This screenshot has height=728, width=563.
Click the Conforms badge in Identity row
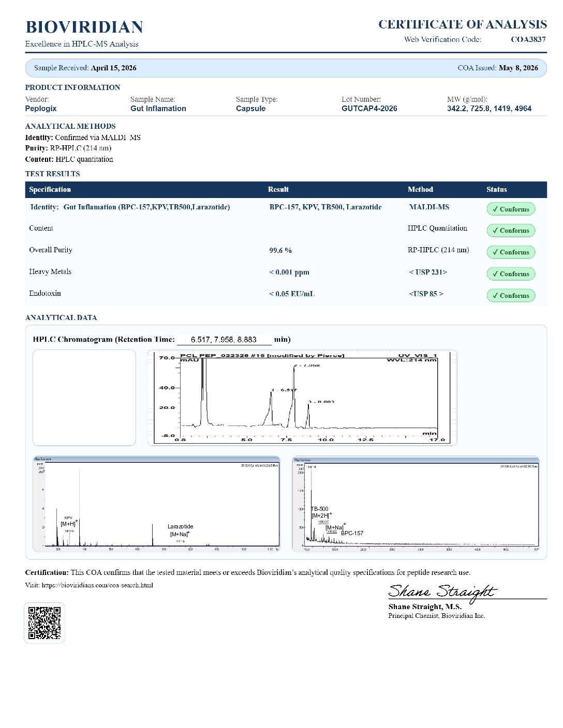pos(511,209)
